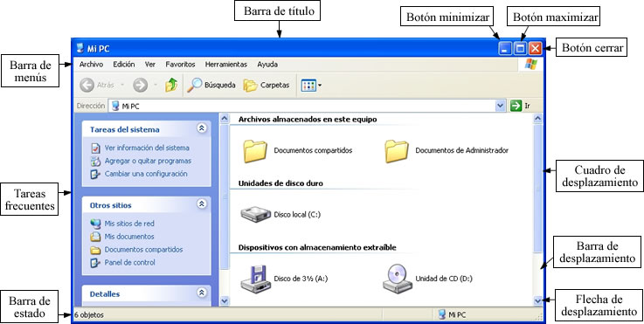Click the sidebar scrollbar thumb

pos(225,197)
